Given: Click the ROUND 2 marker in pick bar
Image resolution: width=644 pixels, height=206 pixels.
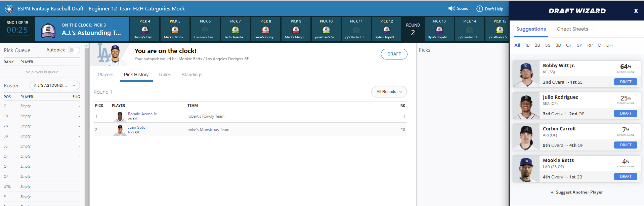Looking at the screenshot, I should click(x=413, y=30).
